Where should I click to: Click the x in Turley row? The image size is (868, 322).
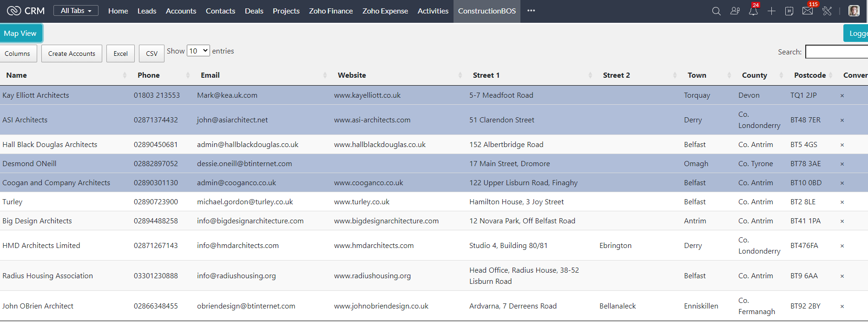pos(842,202)
